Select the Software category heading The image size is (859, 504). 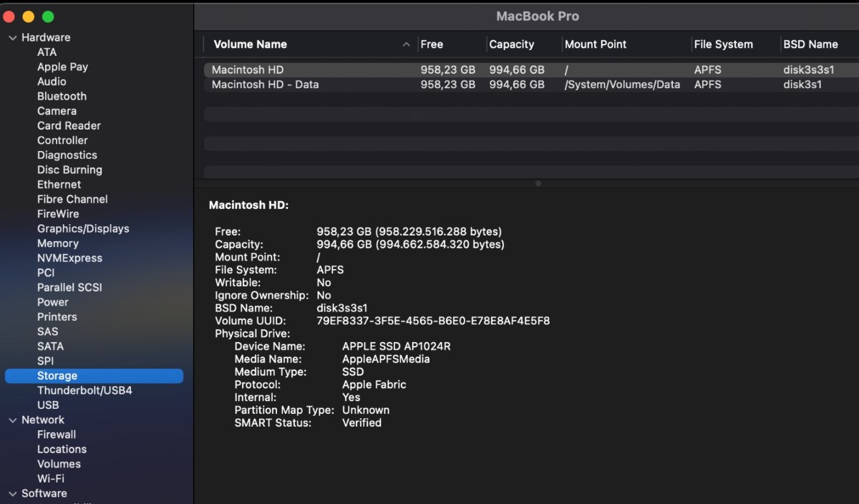(44, 493)
